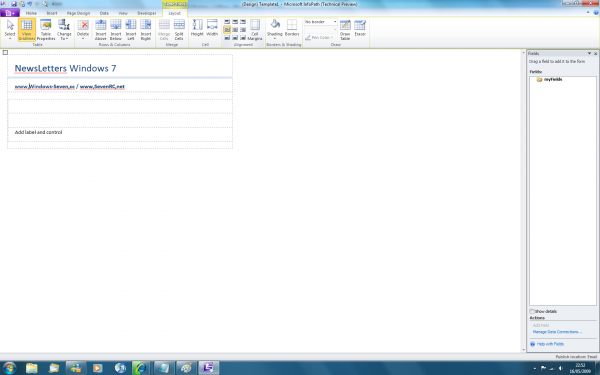Click Save in quick access toolbar
Screen dimensions: 600x375
coord(14,4)
